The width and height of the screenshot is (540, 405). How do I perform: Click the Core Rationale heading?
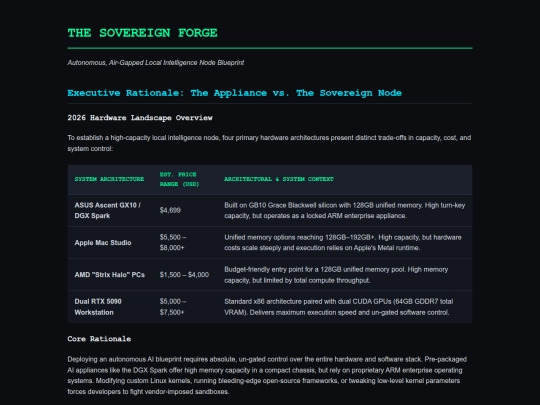pos(99,339)
